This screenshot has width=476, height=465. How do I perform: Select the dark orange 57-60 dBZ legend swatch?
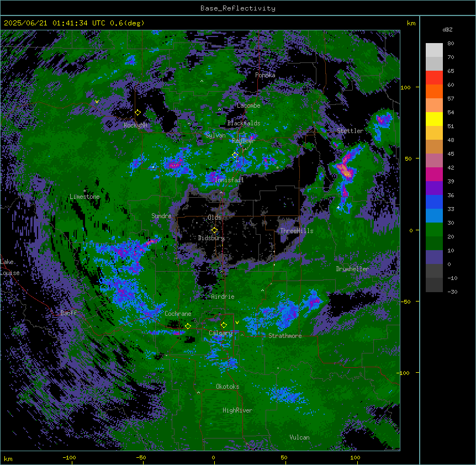click(x=434, y=91)
